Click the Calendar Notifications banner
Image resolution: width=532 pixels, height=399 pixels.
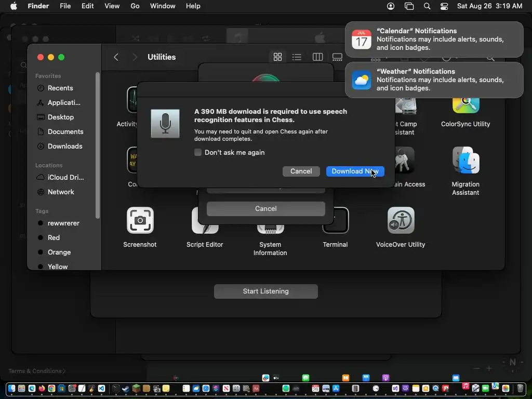click(x=434, y=39)
